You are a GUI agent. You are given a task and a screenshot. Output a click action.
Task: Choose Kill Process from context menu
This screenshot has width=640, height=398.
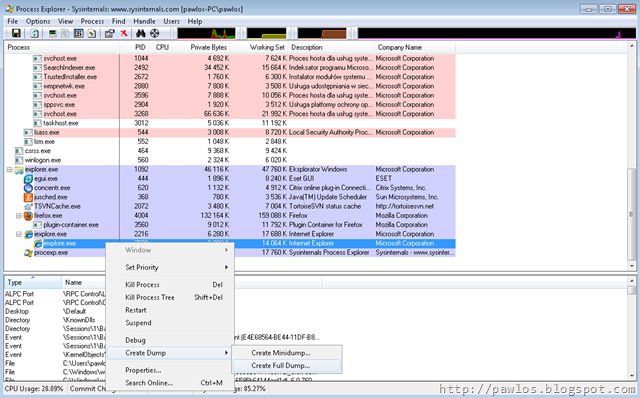click(171, 285)
